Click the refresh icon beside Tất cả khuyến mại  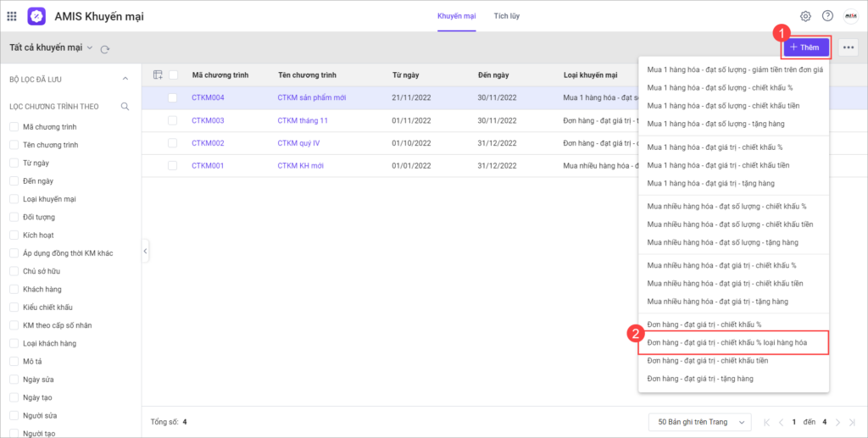(x=105, y=49)
